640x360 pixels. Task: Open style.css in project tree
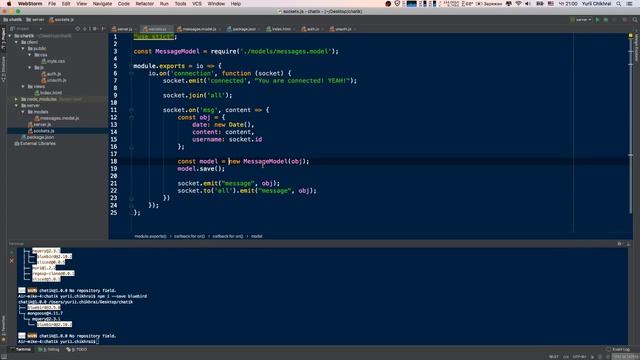tap(53, 61)
